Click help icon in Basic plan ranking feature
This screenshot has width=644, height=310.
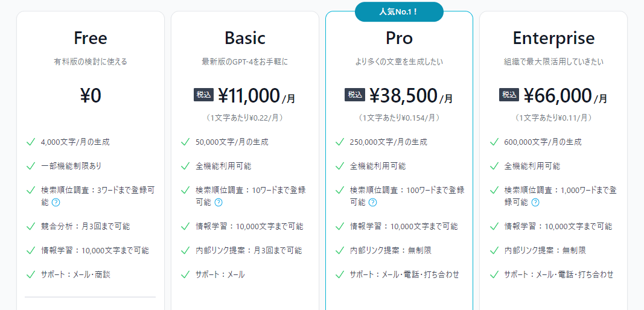[218, 202]
